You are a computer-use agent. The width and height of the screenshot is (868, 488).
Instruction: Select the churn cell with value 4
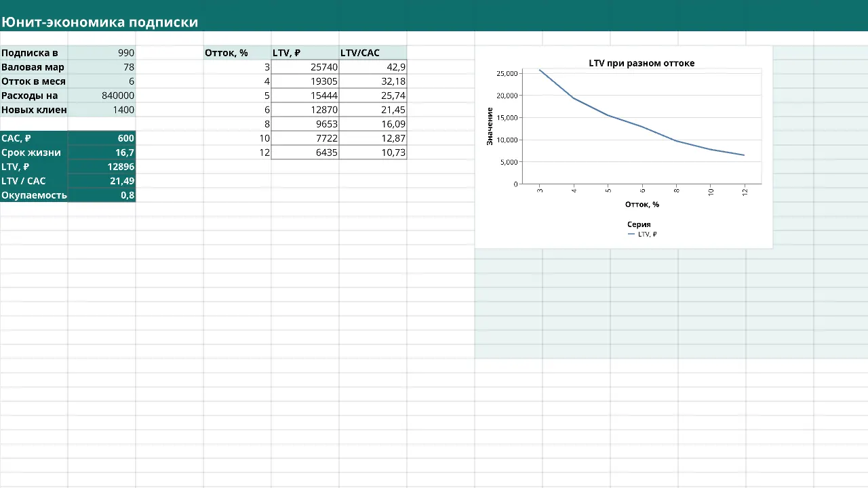click(237, 81)
